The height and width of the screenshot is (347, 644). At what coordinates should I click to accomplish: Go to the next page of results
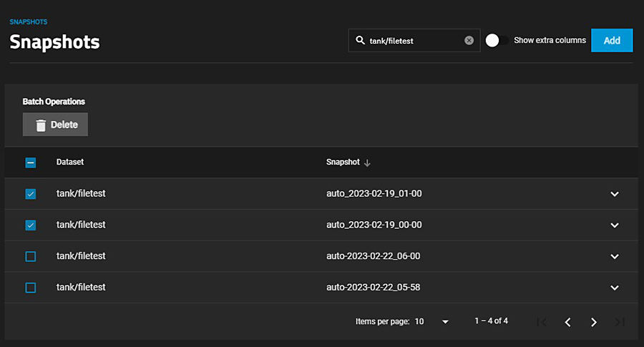tap(593, 322)
